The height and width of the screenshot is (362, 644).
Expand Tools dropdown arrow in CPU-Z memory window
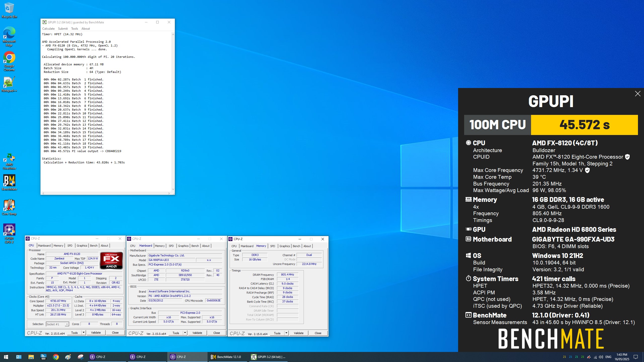[286, 333]
